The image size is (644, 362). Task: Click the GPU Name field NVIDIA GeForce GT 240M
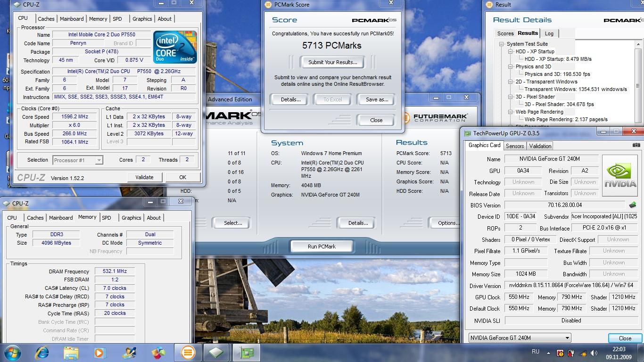pos(551,159)
